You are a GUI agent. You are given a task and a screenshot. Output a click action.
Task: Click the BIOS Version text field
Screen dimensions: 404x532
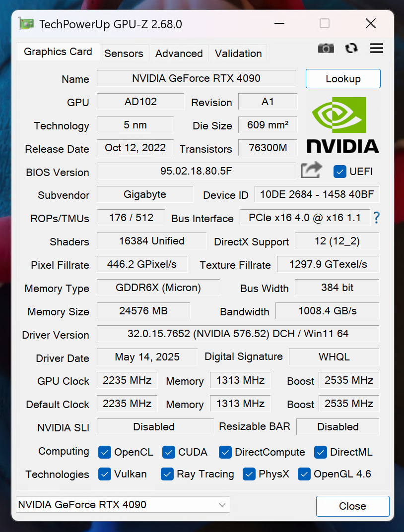tap(196, 172)
